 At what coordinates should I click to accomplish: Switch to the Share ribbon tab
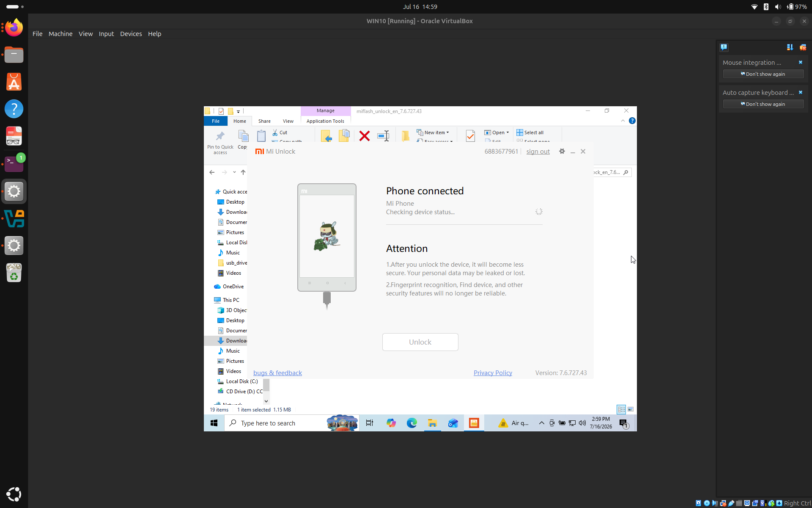pos(264,121)
